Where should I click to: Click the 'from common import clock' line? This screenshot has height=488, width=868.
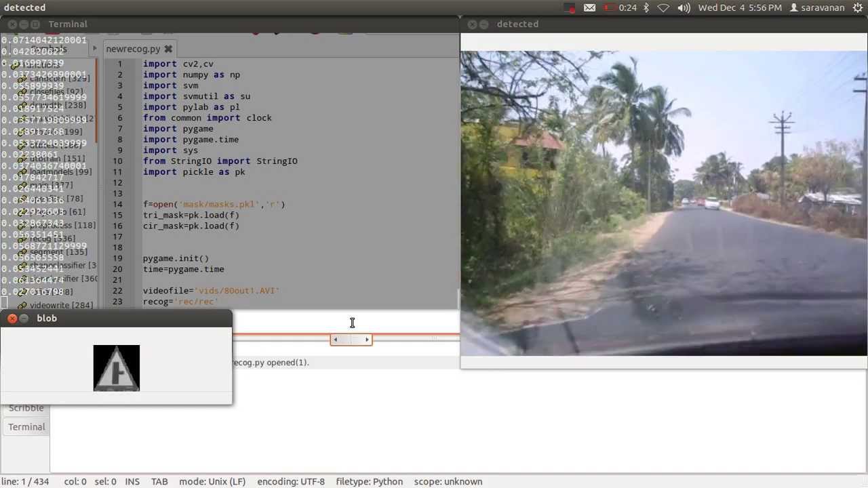point(208,118)
